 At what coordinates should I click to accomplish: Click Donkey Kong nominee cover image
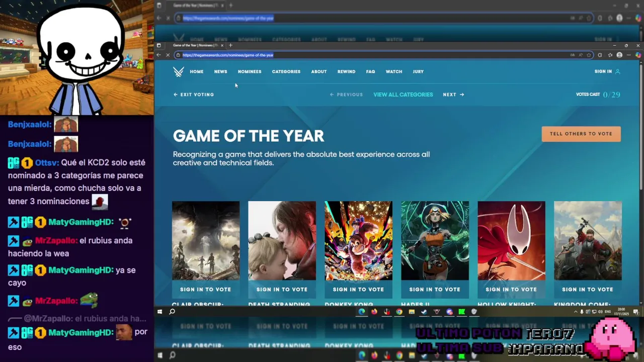coord(358,241)
